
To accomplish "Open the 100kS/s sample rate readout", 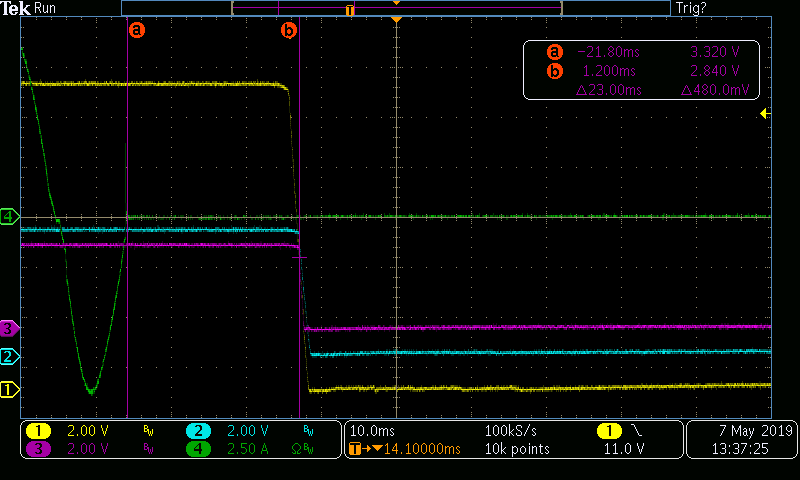I will coord(510,431).
